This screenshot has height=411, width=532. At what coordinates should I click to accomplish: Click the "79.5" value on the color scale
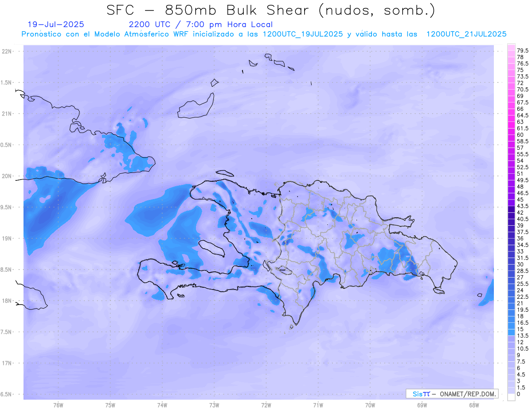(523, 51)
